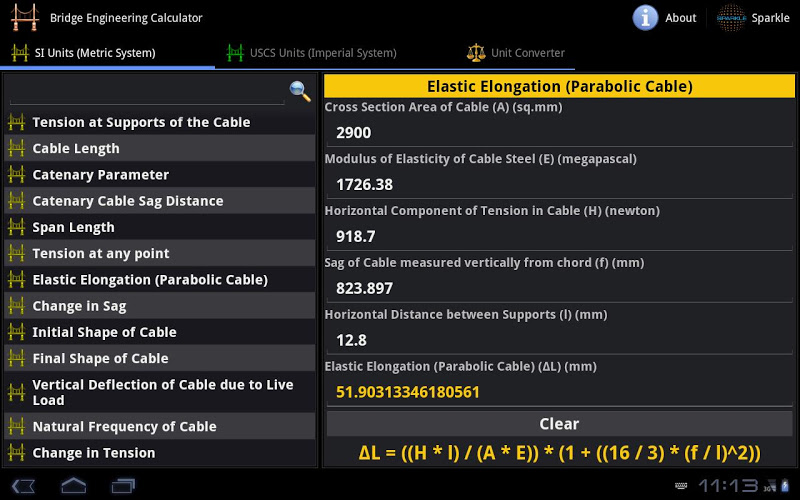
Task: Click the bridge icon beside Vertical Deflection row
Action: pos(16,392)
